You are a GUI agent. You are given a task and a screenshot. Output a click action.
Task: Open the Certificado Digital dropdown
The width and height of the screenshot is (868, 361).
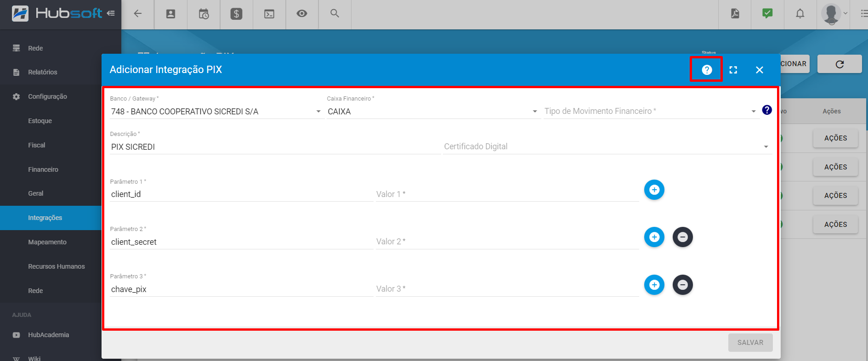pyautogui.click(x=607, y=147)
